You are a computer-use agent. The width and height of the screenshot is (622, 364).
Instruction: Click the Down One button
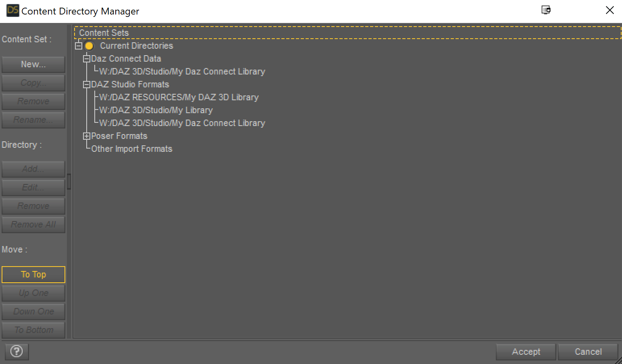(33, 312)
